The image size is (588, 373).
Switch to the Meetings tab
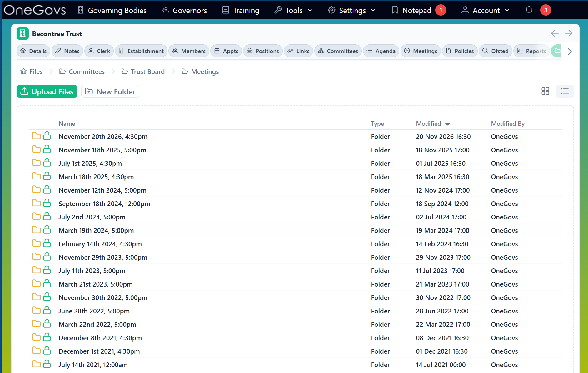(x=421, y=51)
